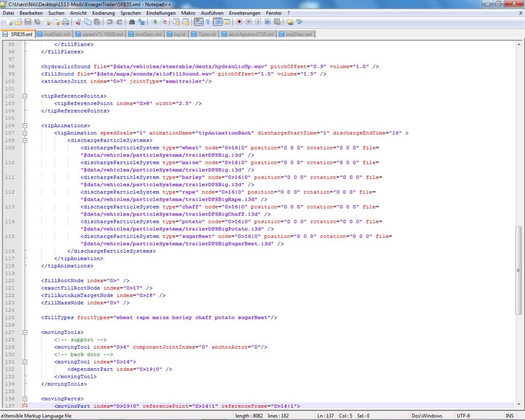
Task: Collapse the tipReferencePoints block at line 102
Action: 24,96
